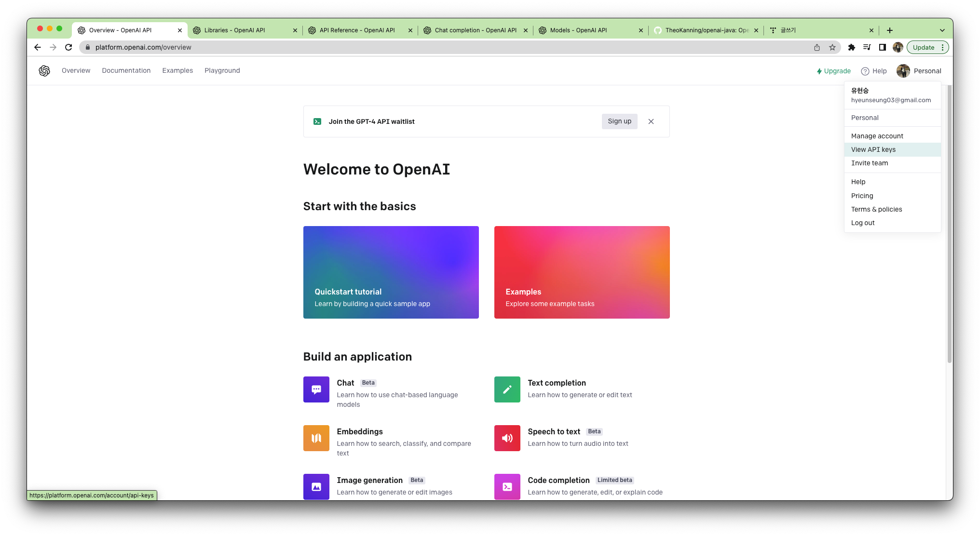980x536 pixels.
Task: Click the red Speech to text icon
Action: (x=507, y=438)
